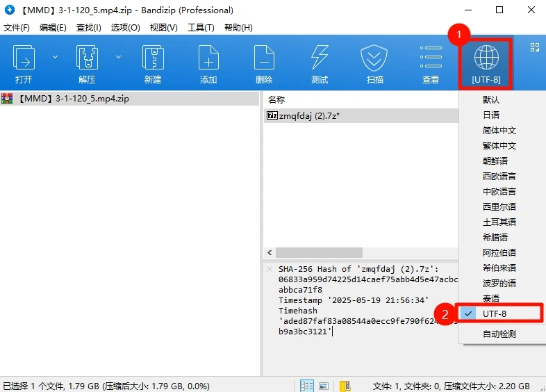Image resolution: width=546 pixels, height=392 pixels.
Task: Run the Test (测试) lightning icon
Action: click(320, 64)
